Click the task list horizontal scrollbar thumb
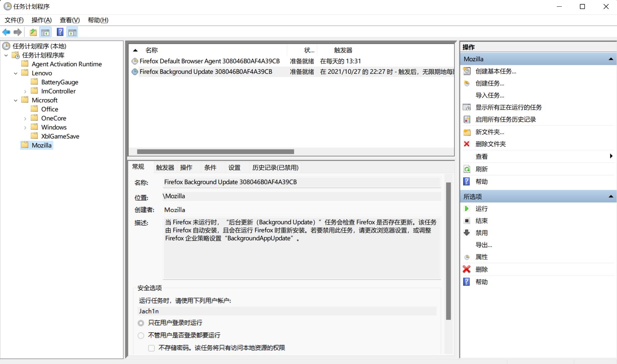 [215, 152]
